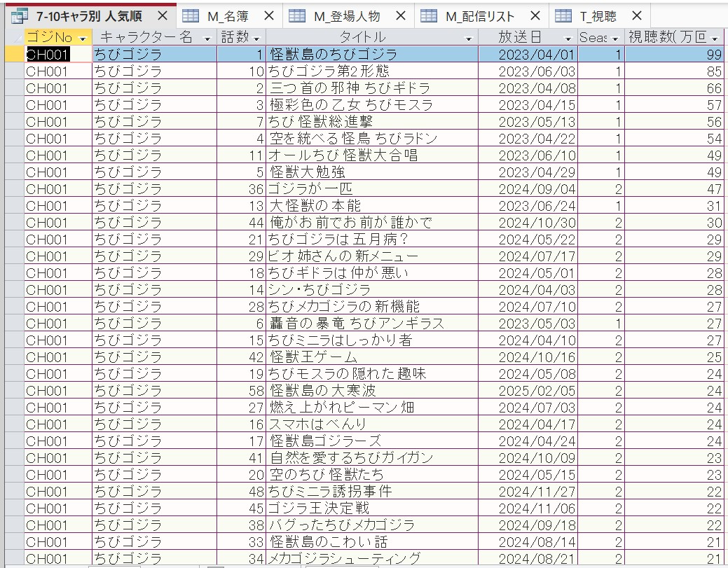Open the 放送日 column filter dropdown
This screenshot has height=568, width=728.
click(x=568, y=39)
